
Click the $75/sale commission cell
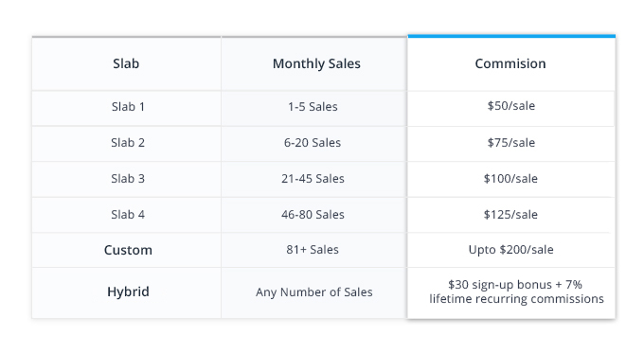[510, 143]
